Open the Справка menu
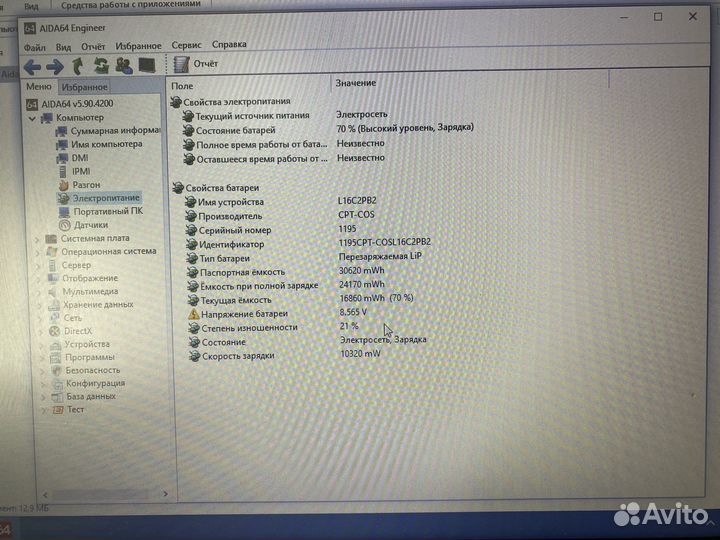This screenshot has width=720, height=540. click(x=229, y=44)
